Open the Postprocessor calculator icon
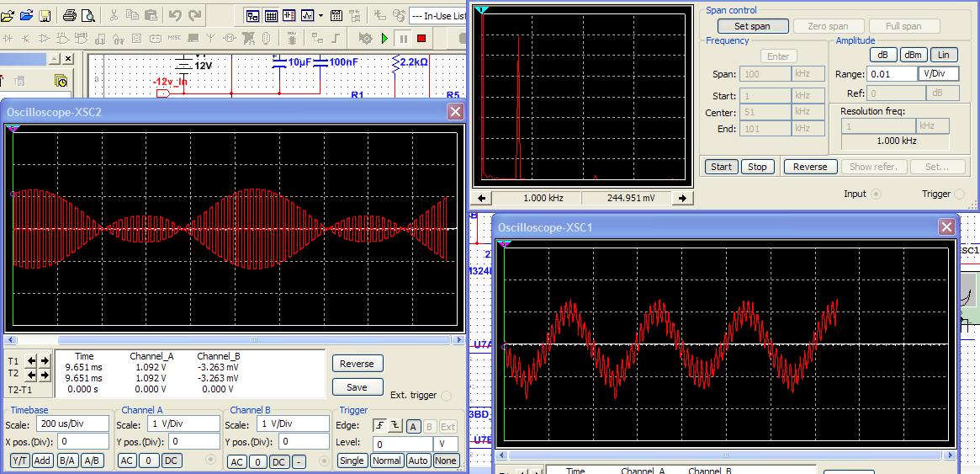The width and height of the screenshot is (980, 474). coord(336,16)
